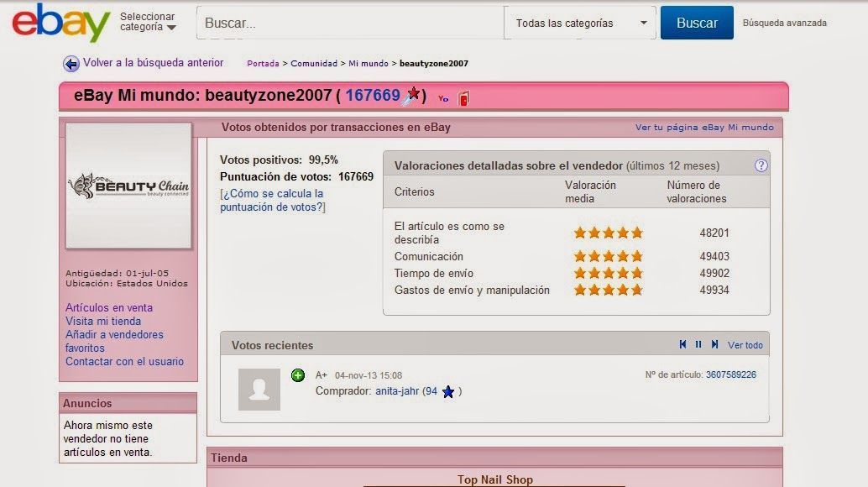Click the 49902 ratings count
The height and width of the screenshot is (487, 868).
[714, 273]
